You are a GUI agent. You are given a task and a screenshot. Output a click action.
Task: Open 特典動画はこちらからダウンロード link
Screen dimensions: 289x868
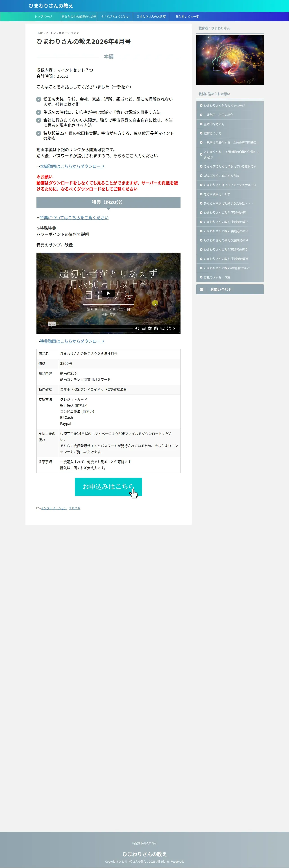pos(72,341)
